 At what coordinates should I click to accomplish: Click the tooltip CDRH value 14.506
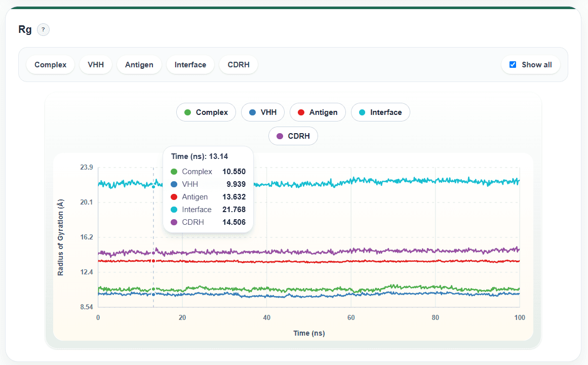point(234,222)
